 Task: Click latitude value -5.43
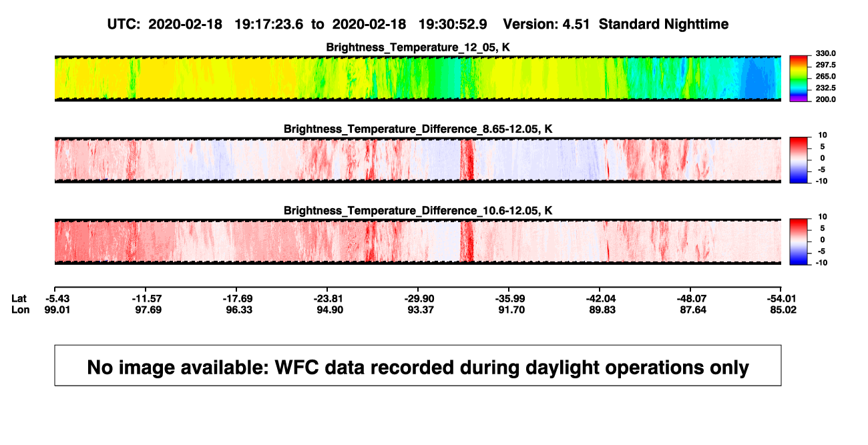click(x=58, y=298)
